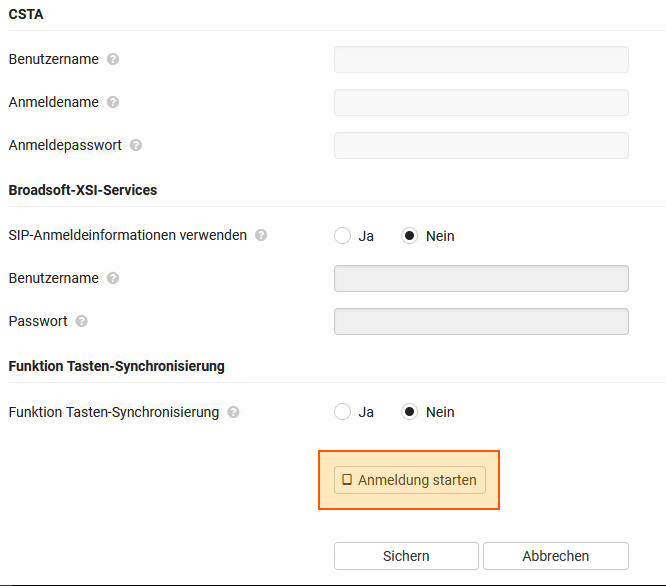Click help icon beside CSTA Benutzername
This screenshot has width=666, height=586.
point(113,59)
